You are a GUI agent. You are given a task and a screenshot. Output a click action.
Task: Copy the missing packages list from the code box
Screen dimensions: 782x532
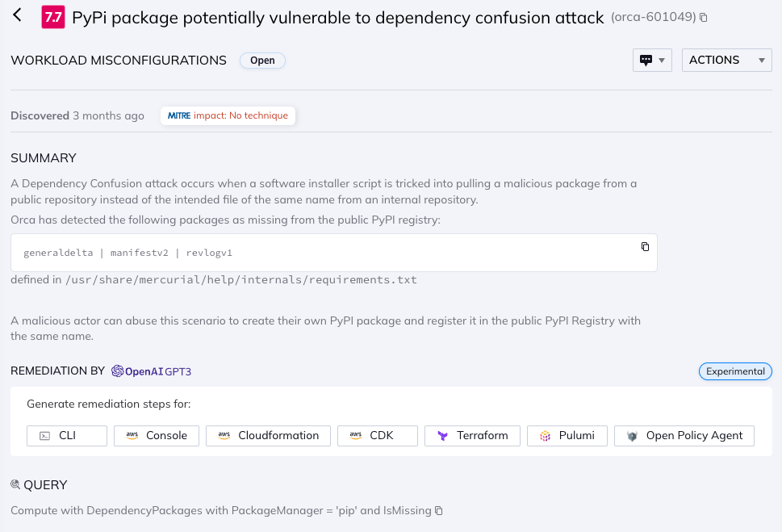(644, 247)
